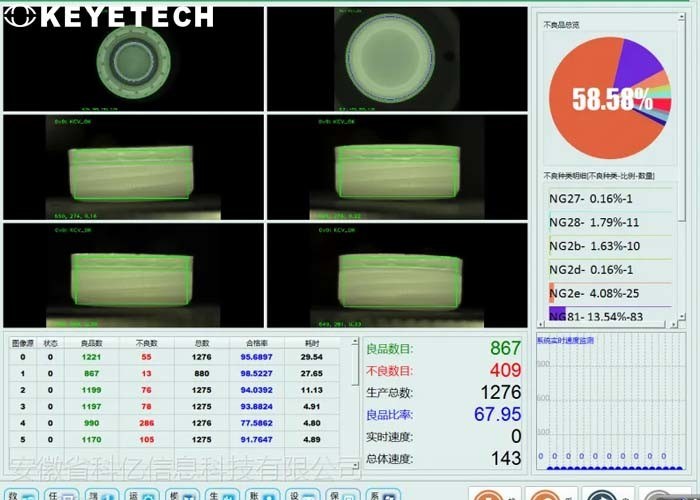Click the 良品数 column header
This screenshot has height=500, width=700.
[91, 342]
